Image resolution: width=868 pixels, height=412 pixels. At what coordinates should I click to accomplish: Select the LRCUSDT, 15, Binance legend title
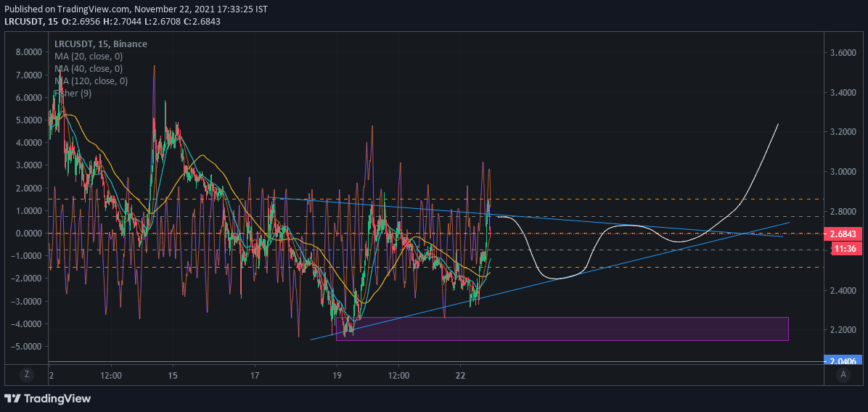pos(101,44)
